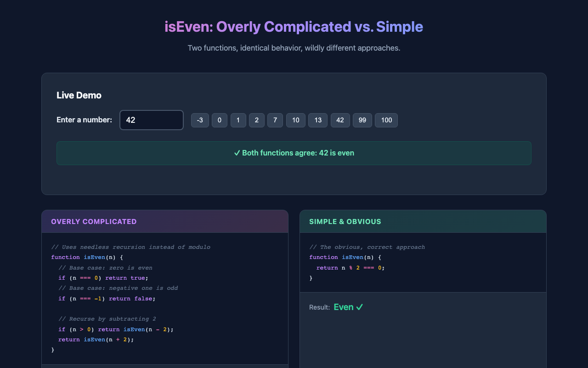Choose the 7 preset number button
588x368 pixels.
pyautogui.click(x=275, y=120)
